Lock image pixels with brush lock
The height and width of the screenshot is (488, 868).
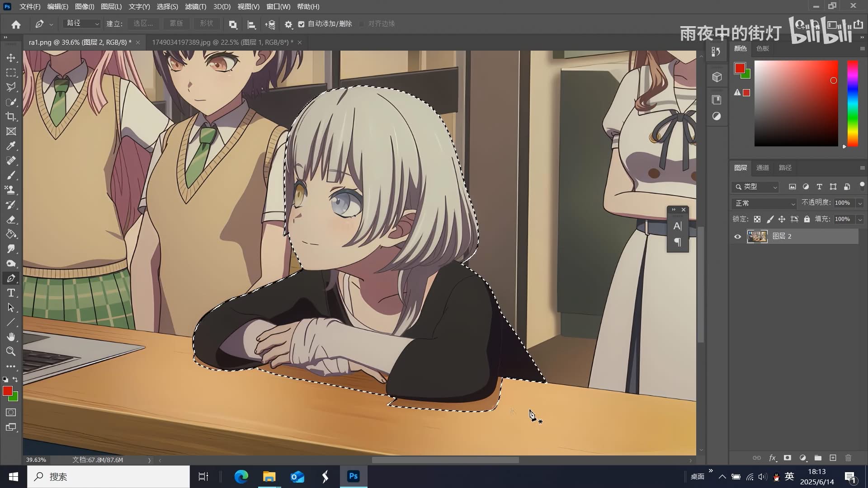pos(770,219)
